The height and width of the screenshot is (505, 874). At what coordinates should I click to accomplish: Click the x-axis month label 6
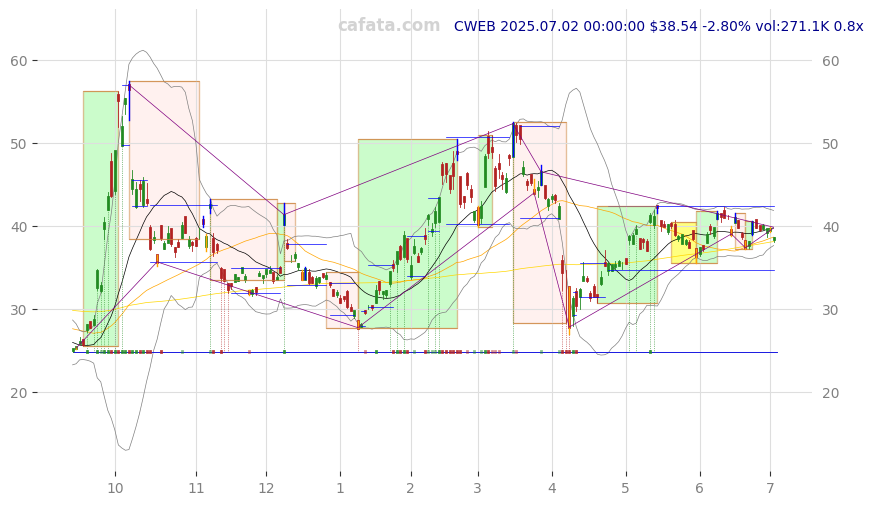(x=700, y=488)
